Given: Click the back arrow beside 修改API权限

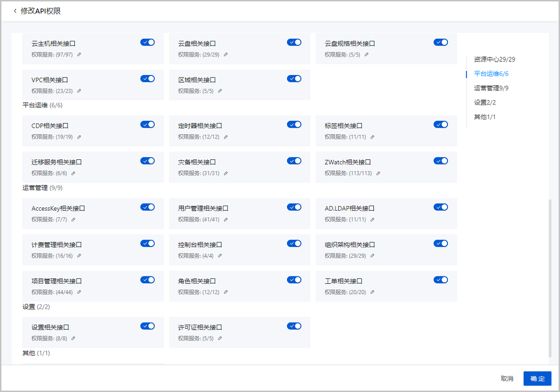Looking at the screenshot, I should tap(15, 11).
